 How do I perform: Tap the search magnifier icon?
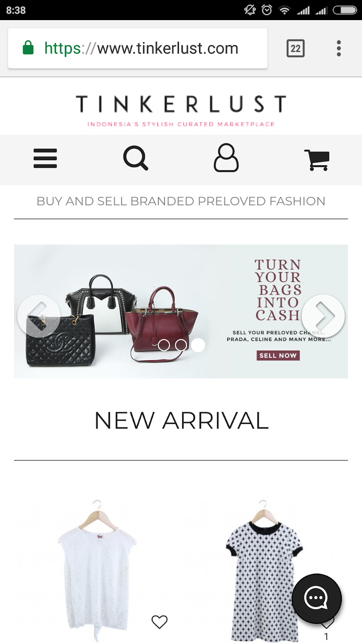[x=136, y=158]
